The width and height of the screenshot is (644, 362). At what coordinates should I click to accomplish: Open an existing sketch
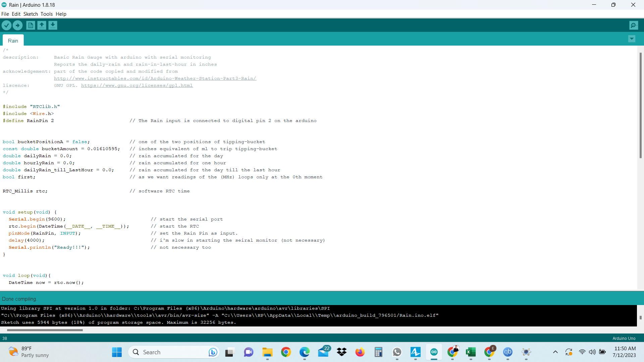[x=42, y=25]
